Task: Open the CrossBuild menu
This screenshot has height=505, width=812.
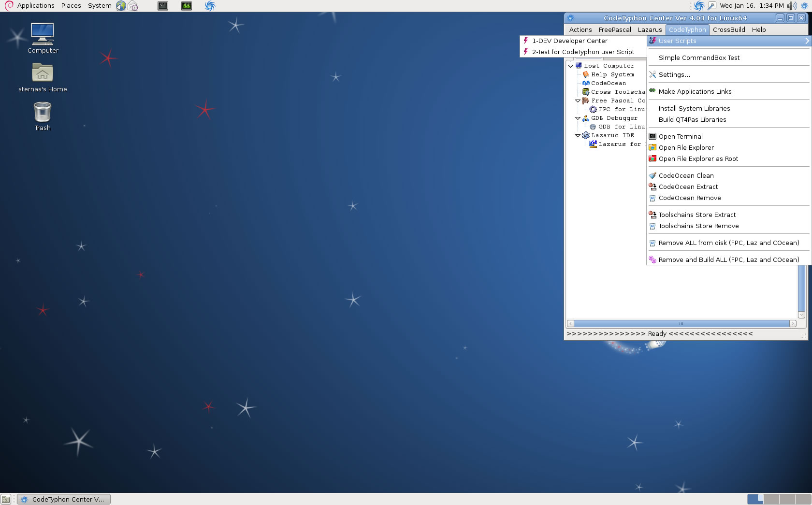Action: click(x=729, y=29)
